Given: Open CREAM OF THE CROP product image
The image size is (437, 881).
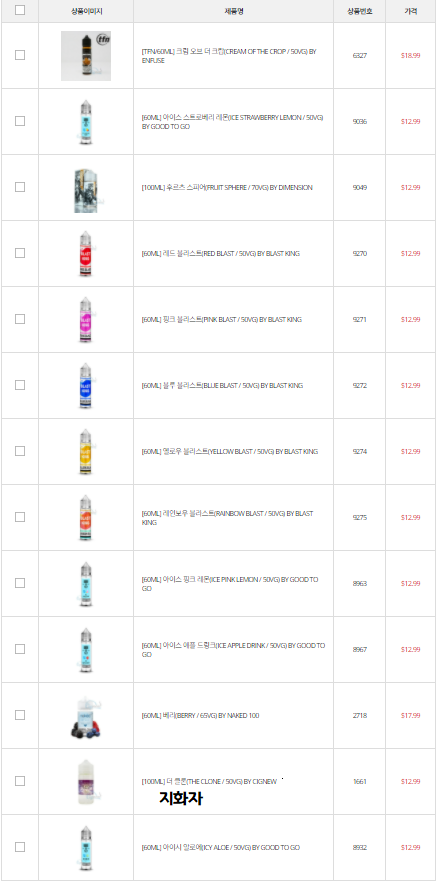Looking at the screenshot, I should (x=86, y=56).
